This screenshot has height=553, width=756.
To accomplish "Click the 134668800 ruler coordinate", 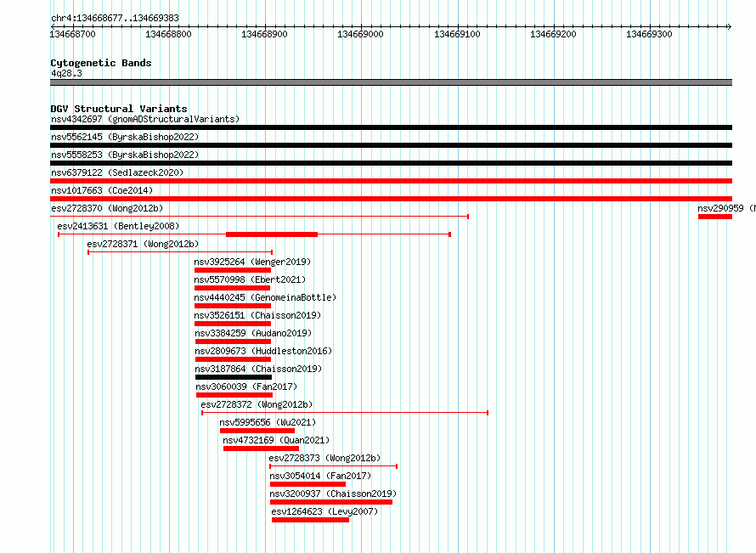I will click(x=168, y=34).
